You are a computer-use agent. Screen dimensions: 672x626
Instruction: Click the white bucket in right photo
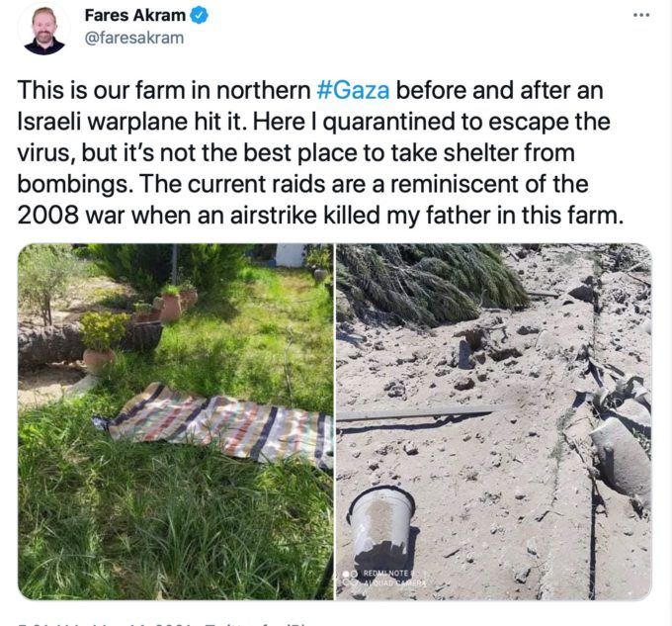[x=381, y=521]
